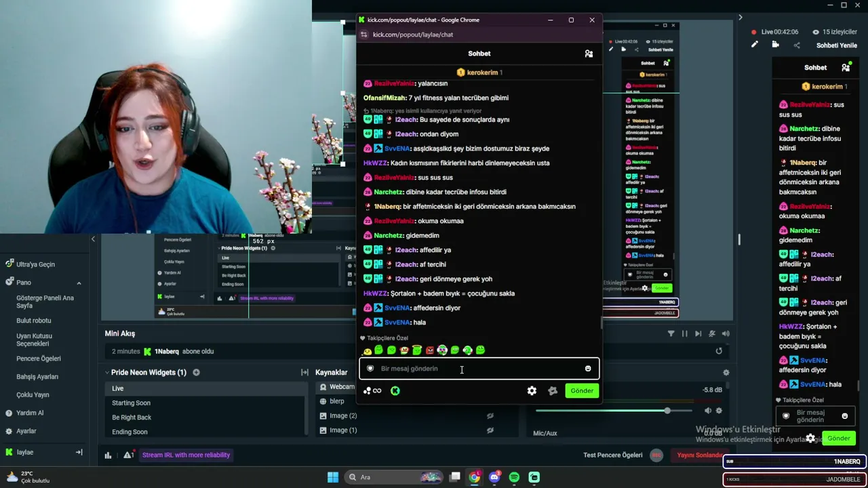Collapse the left sidebar arrow

pyautogui.click(x=93, y=239)
